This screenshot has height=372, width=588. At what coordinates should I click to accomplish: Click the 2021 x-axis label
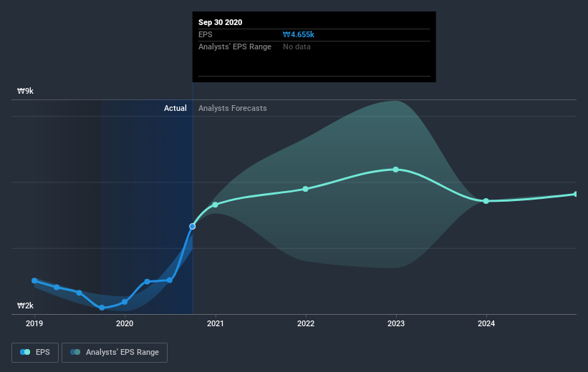coord(216,323)
